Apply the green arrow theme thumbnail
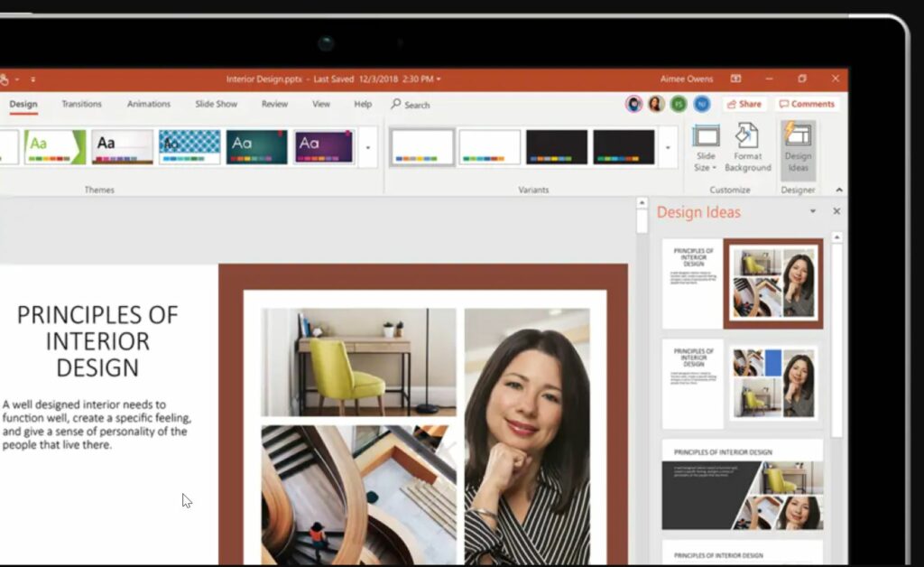The width and height of the screenshot is (924, 567). click(55, 147)
